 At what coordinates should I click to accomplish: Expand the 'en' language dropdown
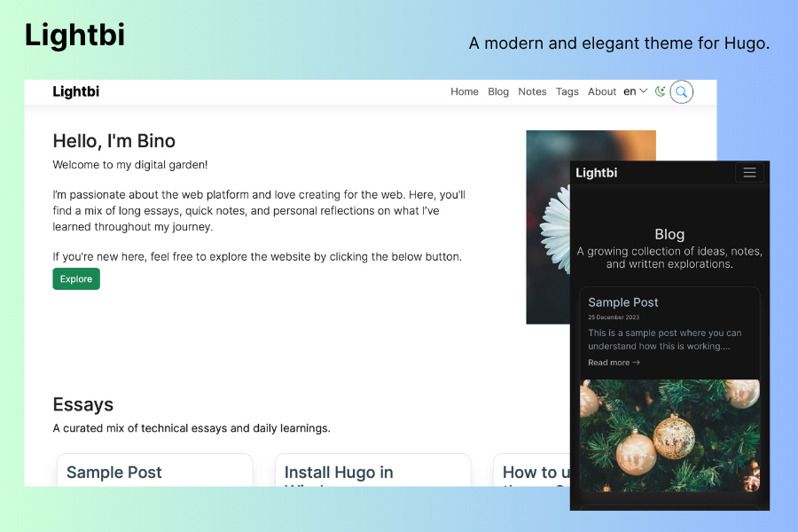point(635,91)
